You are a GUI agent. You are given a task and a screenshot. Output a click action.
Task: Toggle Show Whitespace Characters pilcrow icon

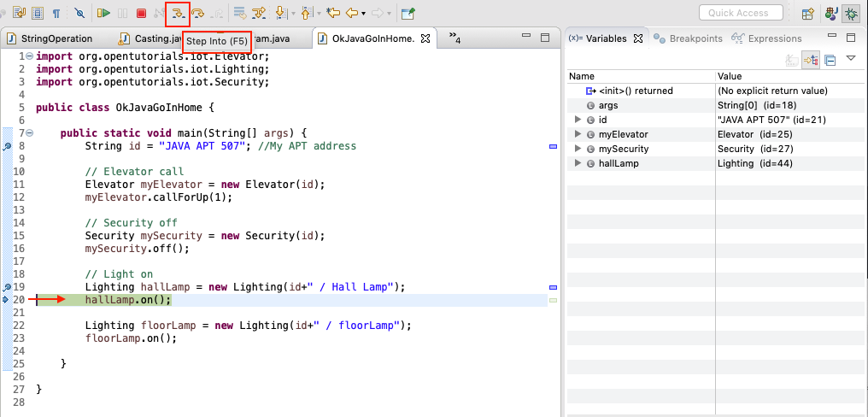point(56,14)
